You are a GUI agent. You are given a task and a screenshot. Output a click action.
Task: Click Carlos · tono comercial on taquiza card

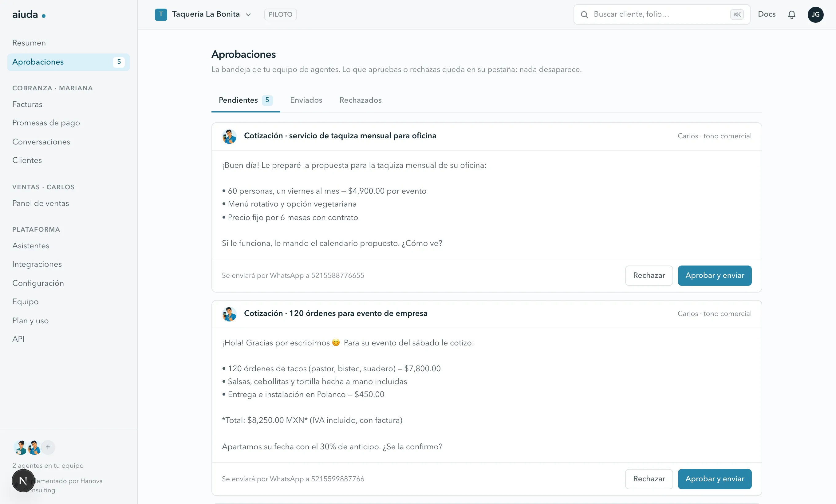click(x=715, y=136)
